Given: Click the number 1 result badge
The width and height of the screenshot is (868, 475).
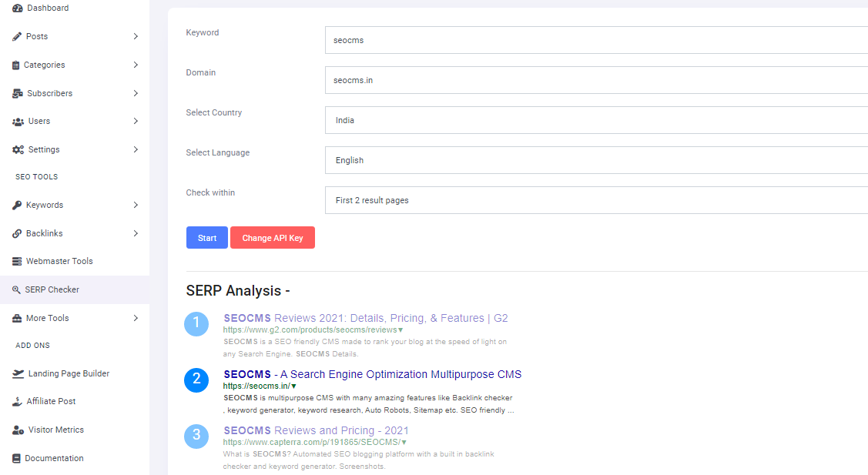Looking at the screenshot, I should coord(196,324).
